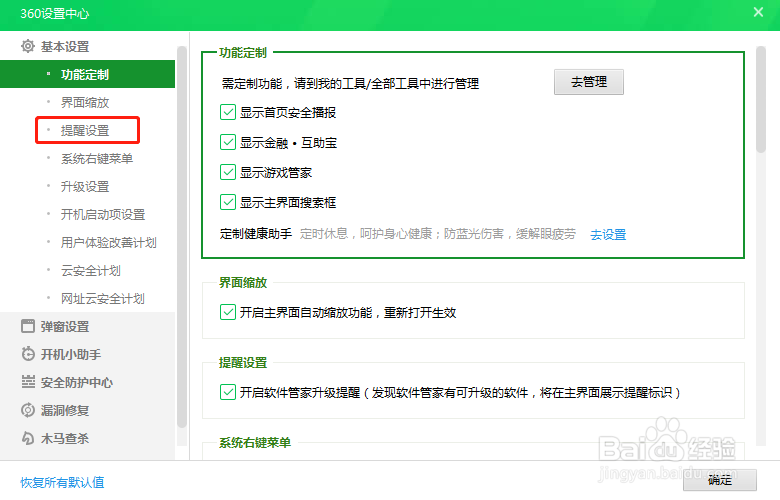The height and width of the screenshot is (500, 780).
Task: Toggle 显示金融·互助宝 checkbox
Action: pos(228,142)
